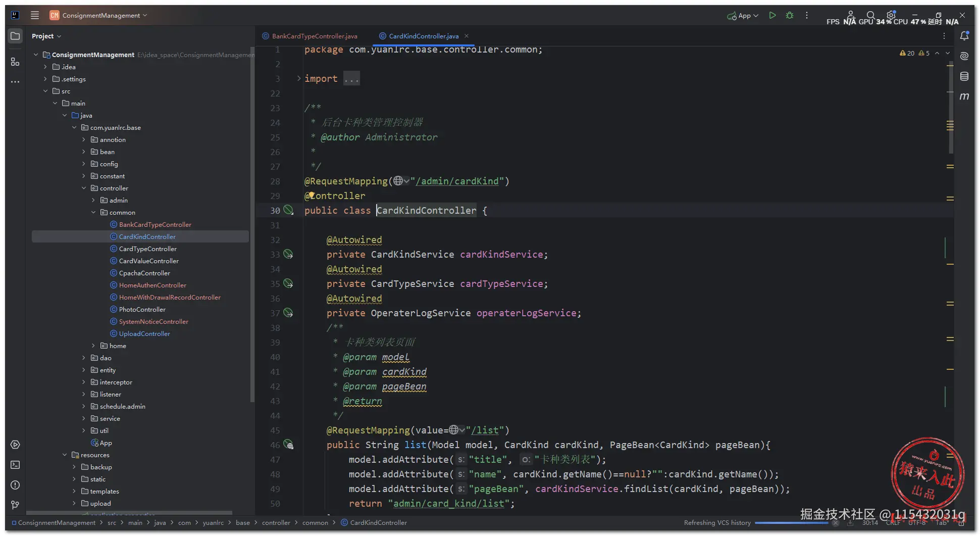Click the autowired gutter icon on line 35

coord(288,283)
